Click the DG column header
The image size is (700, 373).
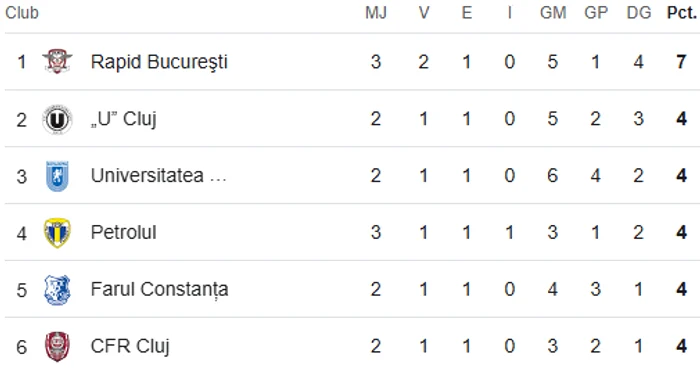pyautogui.click(x=639, y=13)
